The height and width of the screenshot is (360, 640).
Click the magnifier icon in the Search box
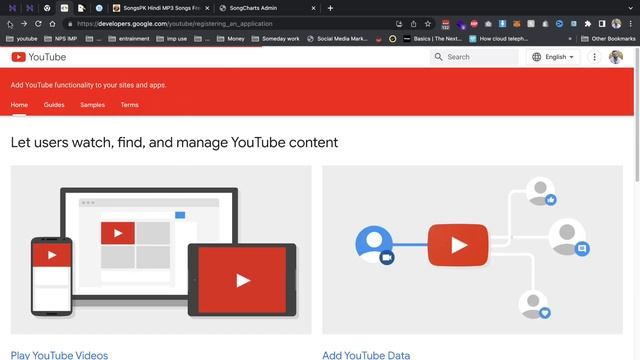point(438,57)
